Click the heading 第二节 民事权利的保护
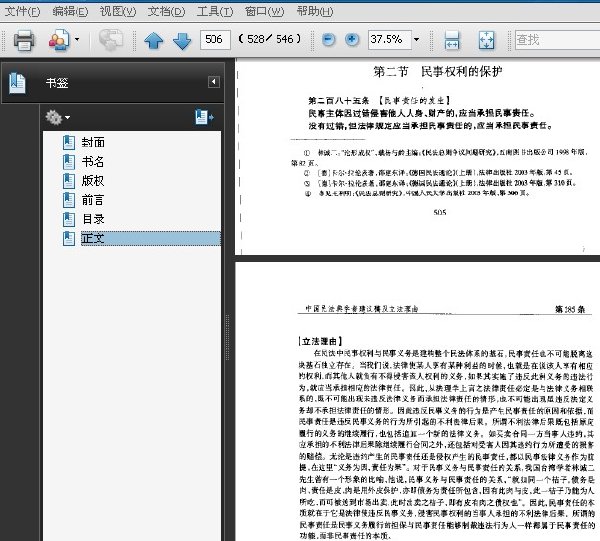This screenshot has width=600, height=541. point(438,72)
